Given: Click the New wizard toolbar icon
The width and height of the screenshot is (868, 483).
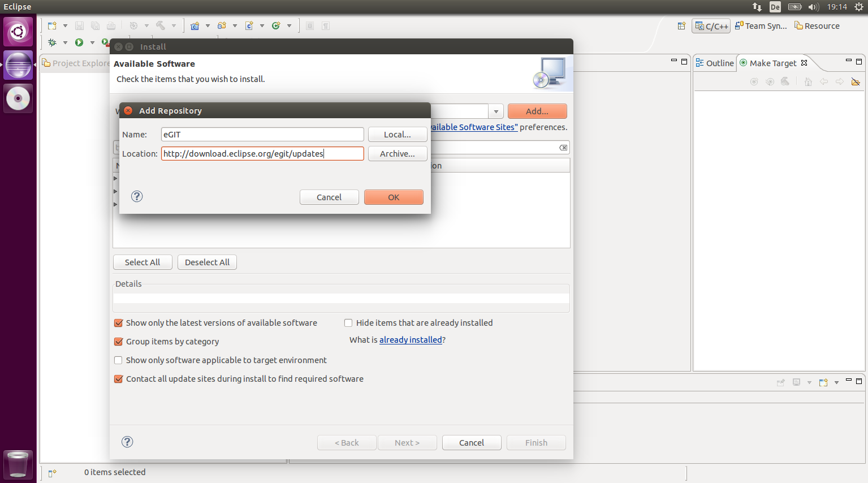Looking at the screenshot, I should [52, 25].
